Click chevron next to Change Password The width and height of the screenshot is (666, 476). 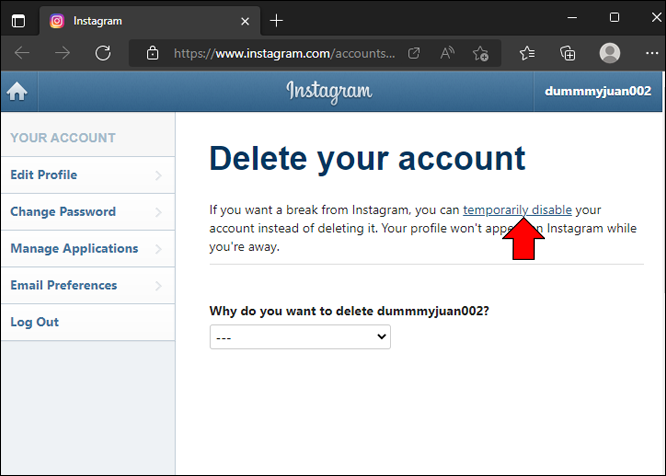(158, 212)
